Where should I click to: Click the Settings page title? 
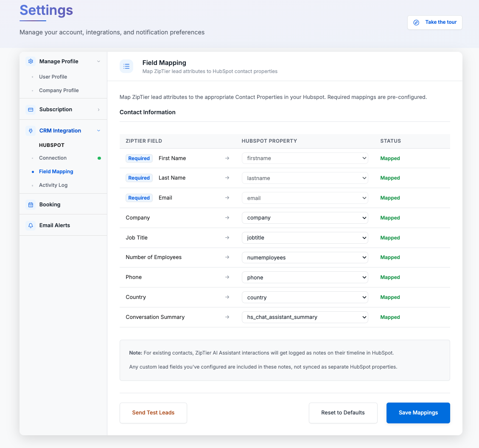pyautogui.click(x=46, y=10)
